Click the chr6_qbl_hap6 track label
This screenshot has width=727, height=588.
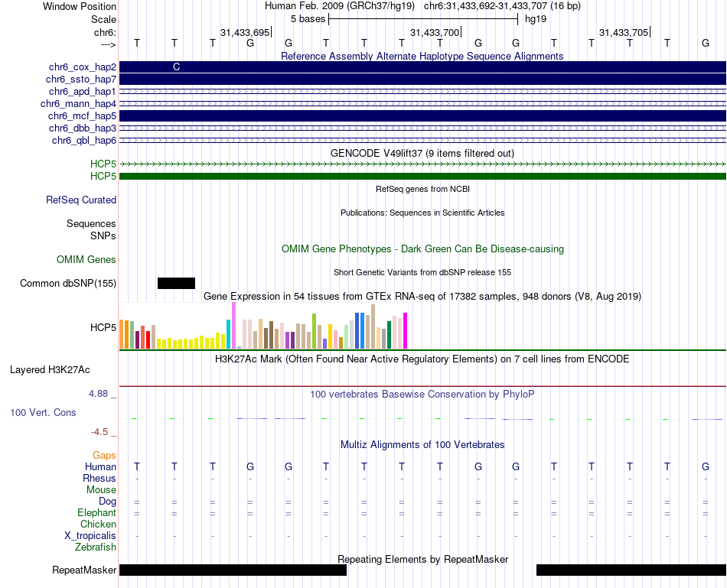coord(84,141)
